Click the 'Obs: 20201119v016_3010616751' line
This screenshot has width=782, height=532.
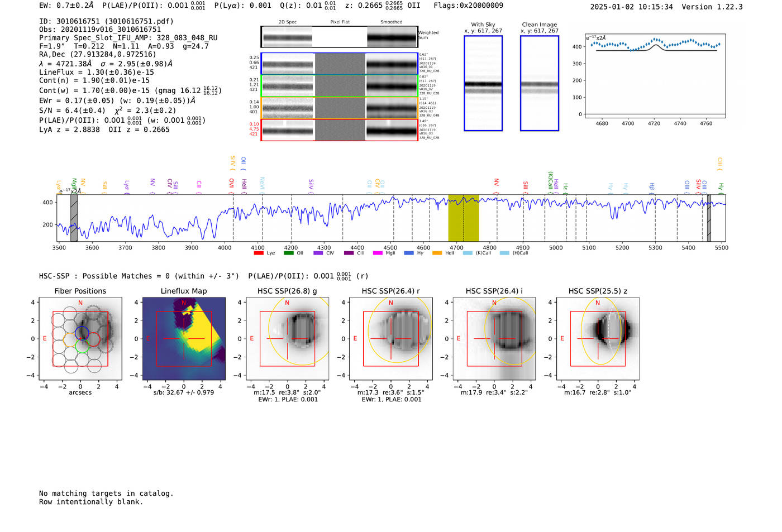[x=100, y=30]
